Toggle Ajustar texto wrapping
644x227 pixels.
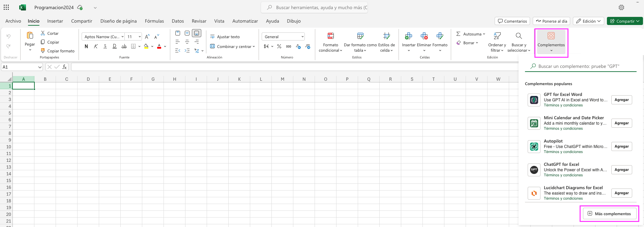(x=225, y=36)
